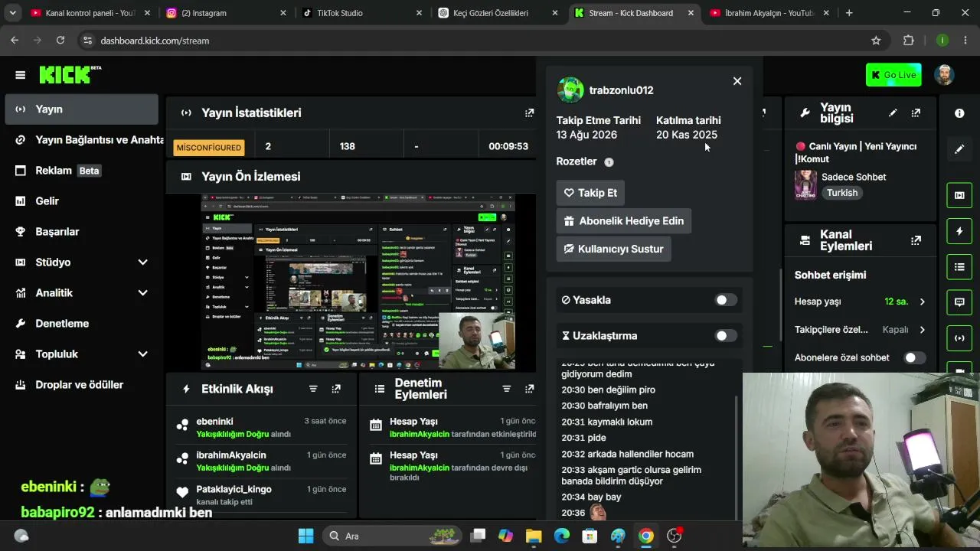The width and height of the screenshot is (980, 551).
Task: Toggle the chat widget in the right rail
Action: (959, 302)
